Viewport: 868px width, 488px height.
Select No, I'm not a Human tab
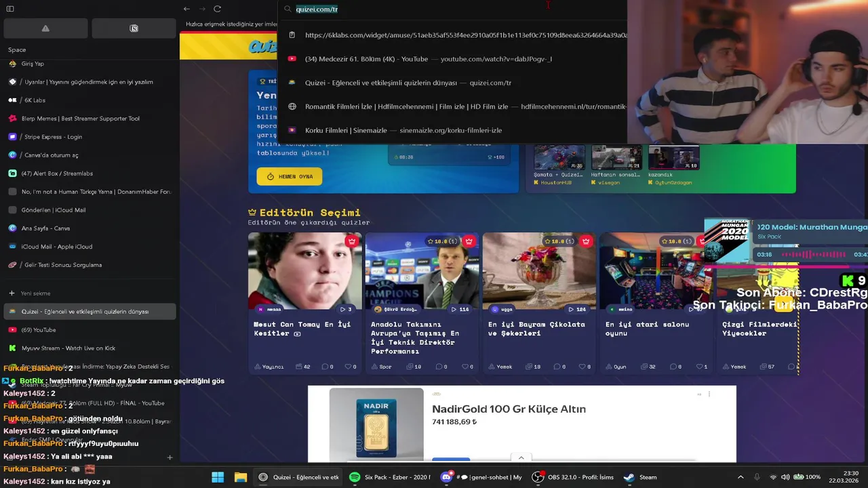coord(90,192)
